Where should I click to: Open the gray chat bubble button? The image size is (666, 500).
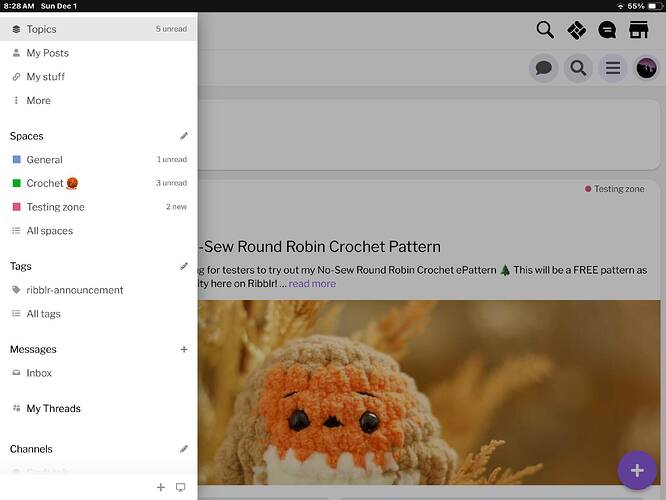pyautogui.click(x=543, y=68)
